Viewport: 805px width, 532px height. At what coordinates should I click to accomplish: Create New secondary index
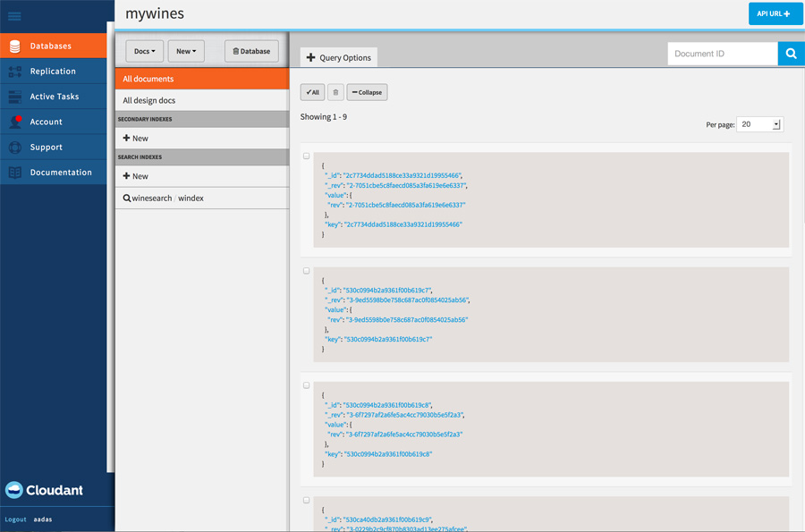pos(202,138)
